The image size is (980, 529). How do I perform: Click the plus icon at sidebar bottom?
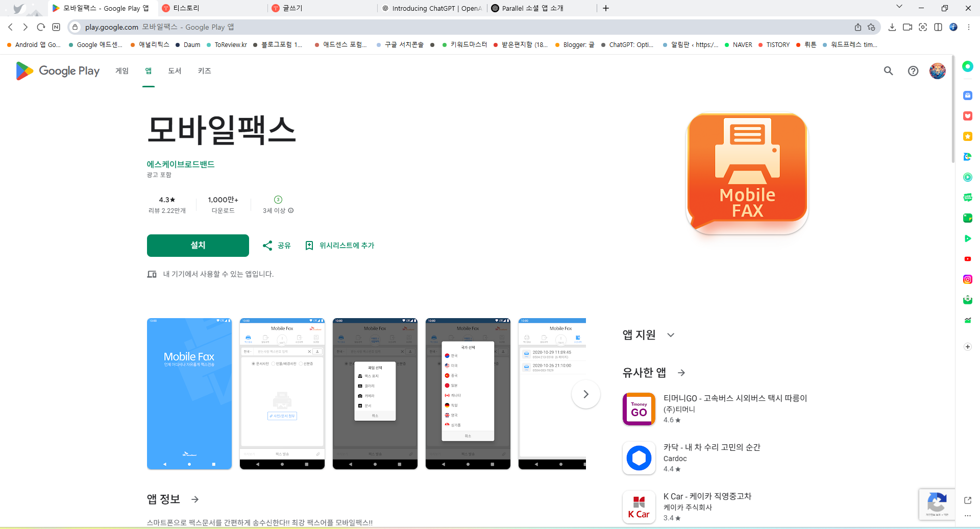tap(967, 347)
